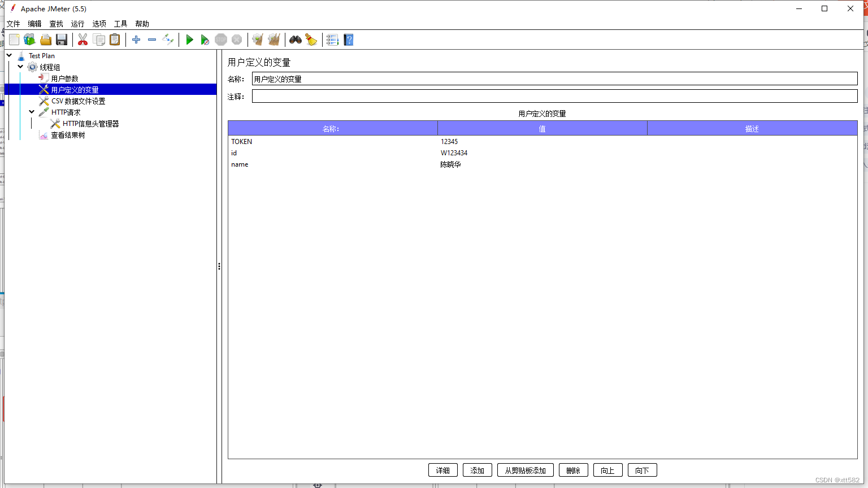Select 用户定义的变量 tree item

coord(75,90)
